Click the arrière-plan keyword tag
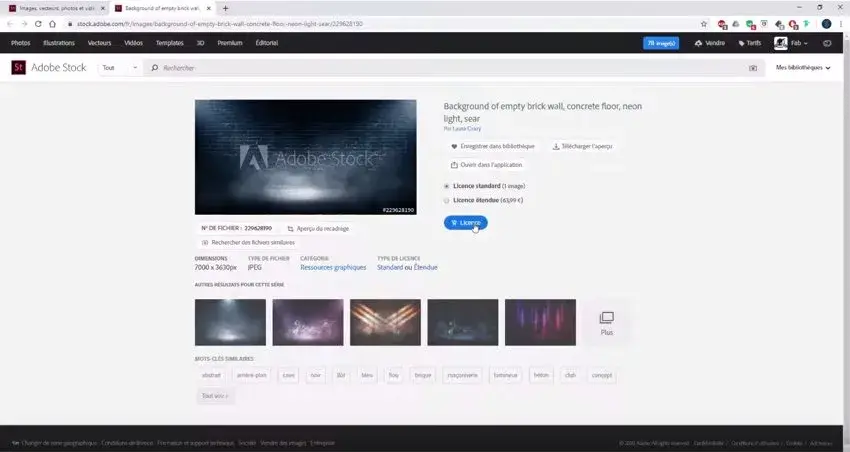 point(252,375)
